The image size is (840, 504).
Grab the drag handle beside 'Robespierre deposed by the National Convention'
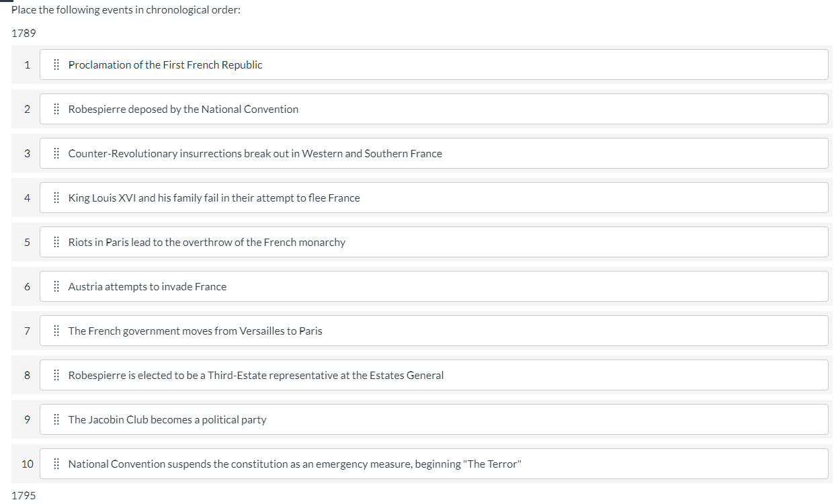(x=56, y=109)
